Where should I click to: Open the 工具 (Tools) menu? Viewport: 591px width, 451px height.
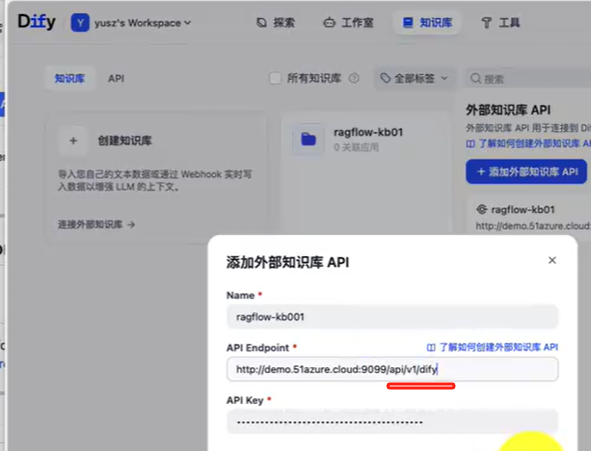[500, 23]
